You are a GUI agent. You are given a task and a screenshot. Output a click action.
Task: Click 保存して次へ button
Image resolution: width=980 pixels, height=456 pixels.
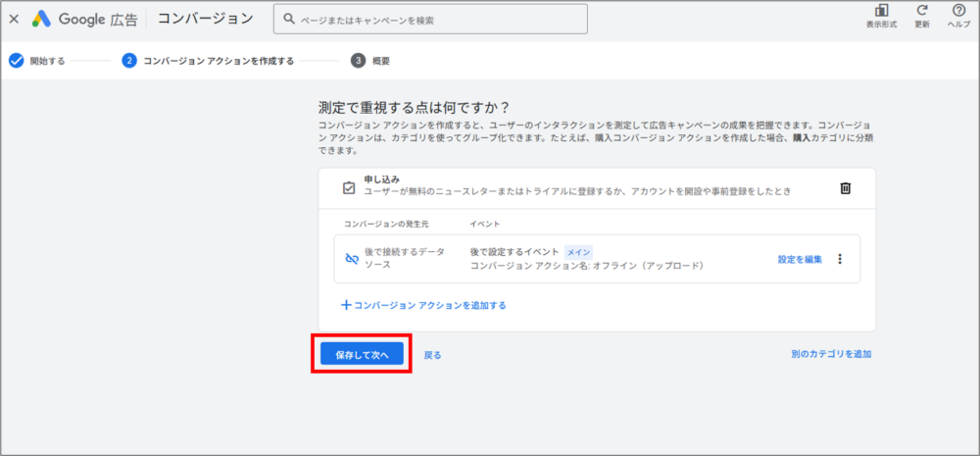pyautogui.click(x=362, y=354)
